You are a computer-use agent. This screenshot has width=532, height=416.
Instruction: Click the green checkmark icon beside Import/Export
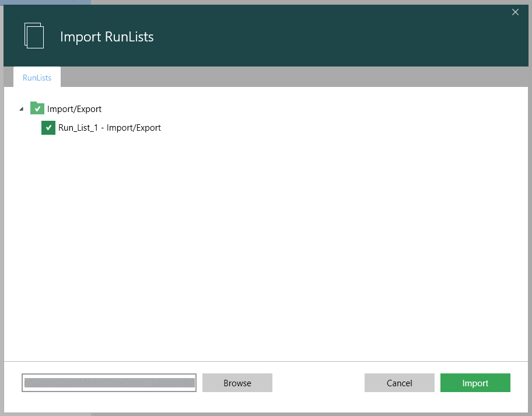click(37, 109)
